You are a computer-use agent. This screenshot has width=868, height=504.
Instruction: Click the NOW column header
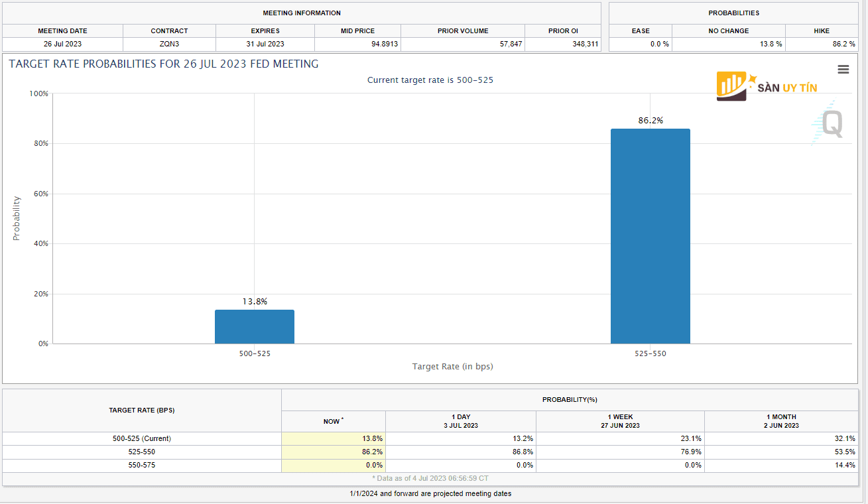click(x=334, y=421)
